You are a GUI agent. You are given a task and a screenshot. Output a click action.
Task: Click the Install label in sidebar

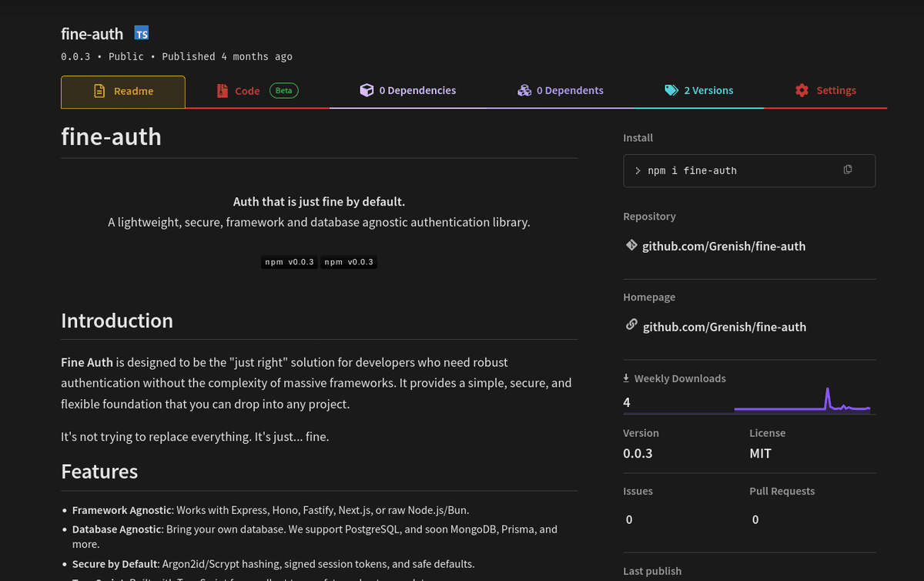coord(638,138)
